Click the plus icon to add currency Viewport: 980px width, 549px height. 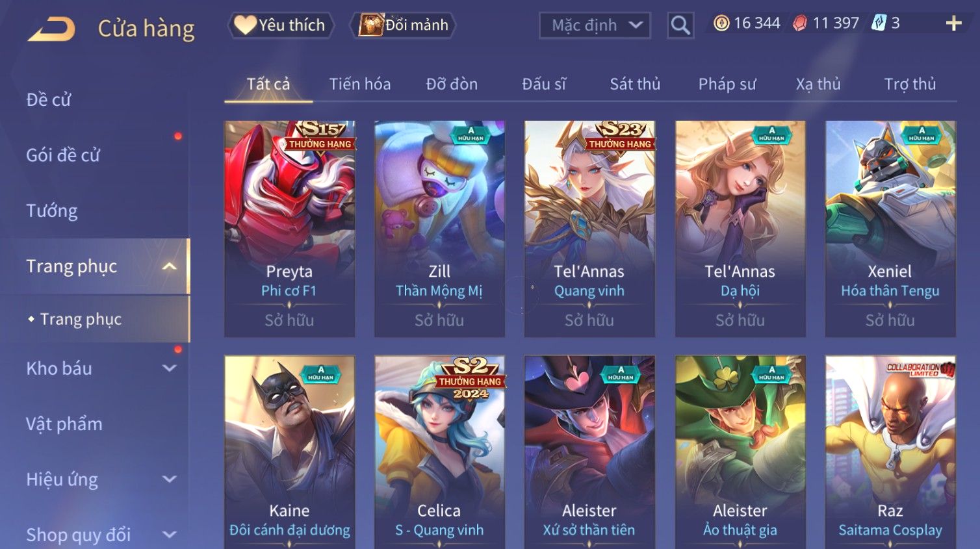point(953,24)
